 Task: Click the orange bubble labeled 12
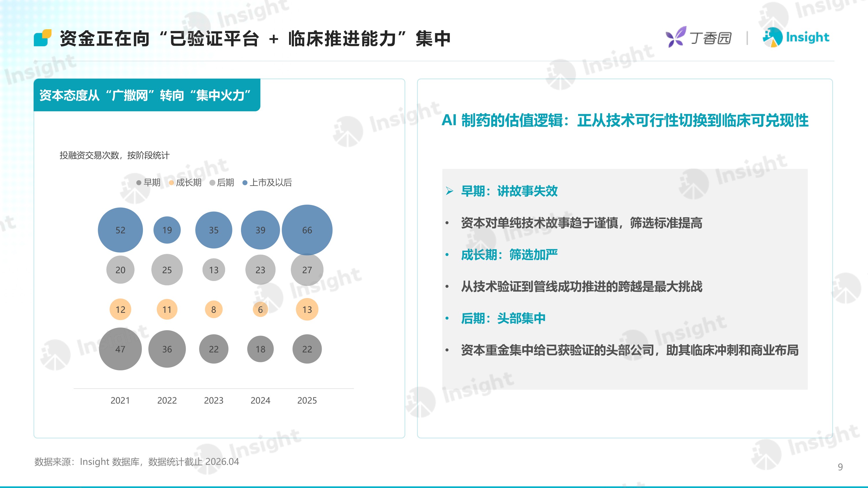[120, 310]
